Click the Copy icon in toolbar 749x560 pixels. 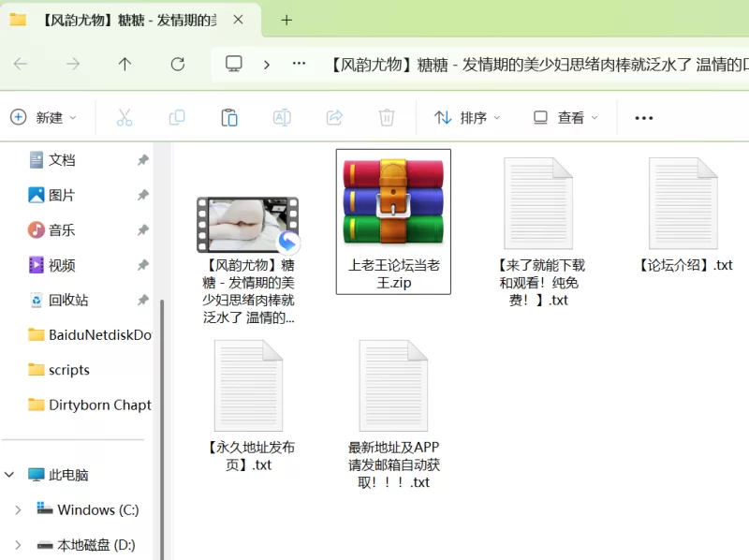pyautogui.click(x=176, y=118)
